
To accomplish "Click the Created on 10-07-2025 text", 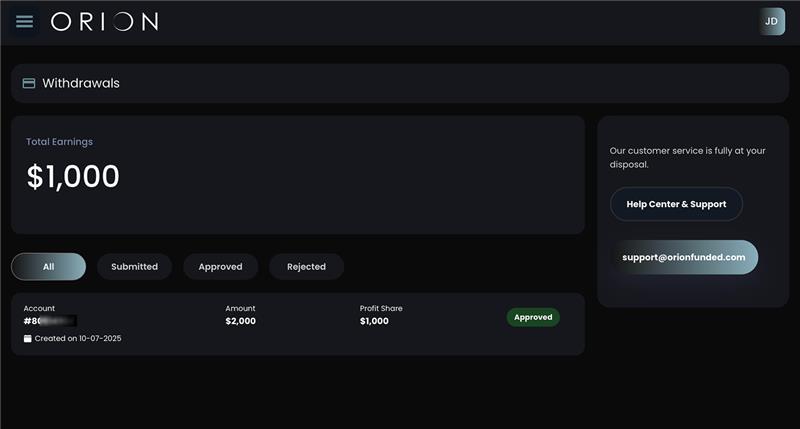I will tap(78, 339).
